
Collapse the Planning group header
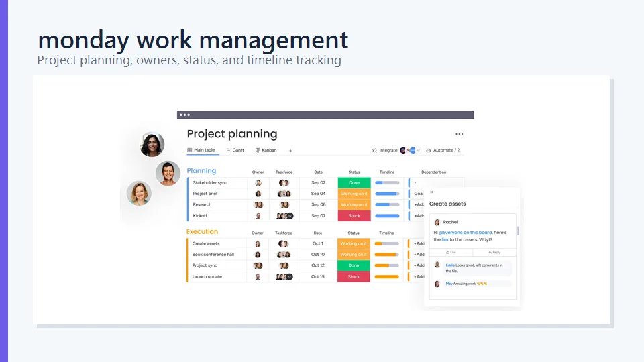[x=201, y=171]
